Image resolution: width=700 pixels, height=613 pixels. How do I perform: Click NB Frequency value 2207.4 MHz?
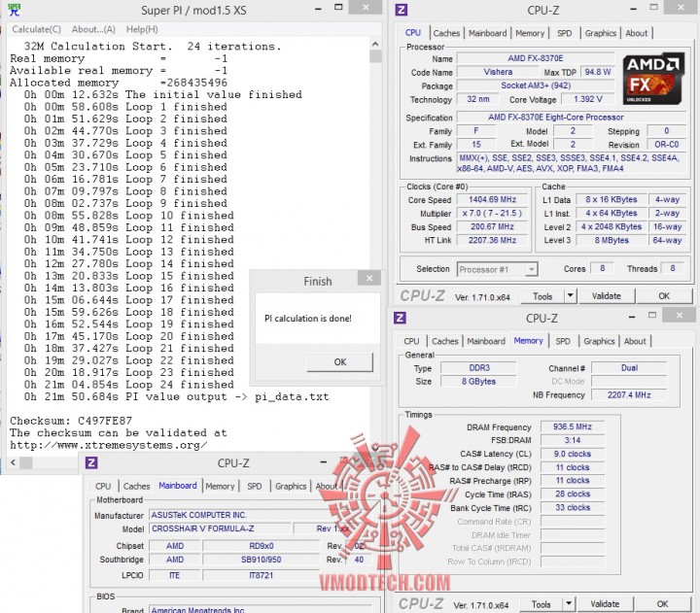point(629,394)
